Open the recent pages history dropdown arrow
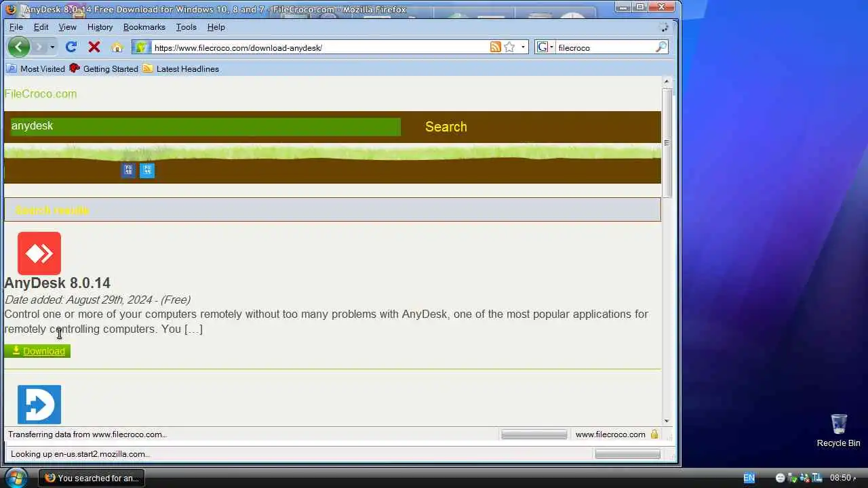This screenshot has width=868, height=488. (52, 47)
